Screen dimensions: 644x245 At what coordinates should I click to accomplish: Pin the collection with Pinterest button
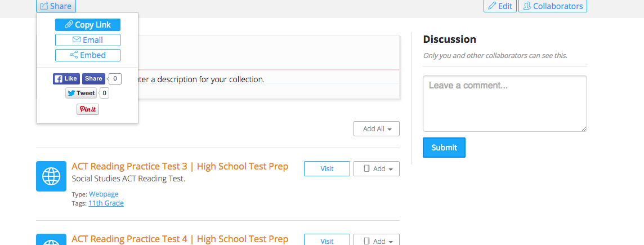tap(88, 109)
